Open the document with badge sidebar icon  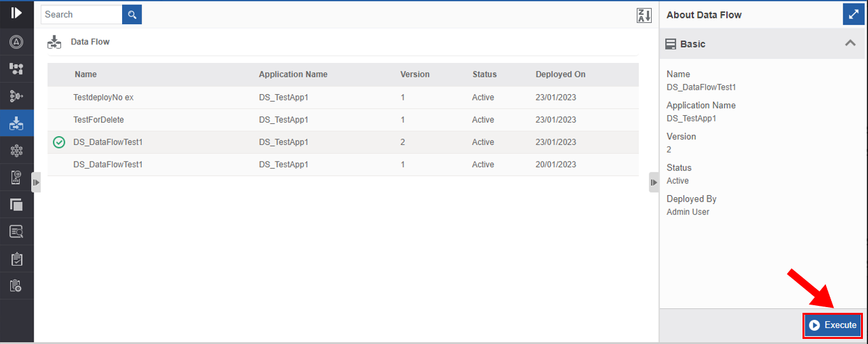tap(17, 178)
